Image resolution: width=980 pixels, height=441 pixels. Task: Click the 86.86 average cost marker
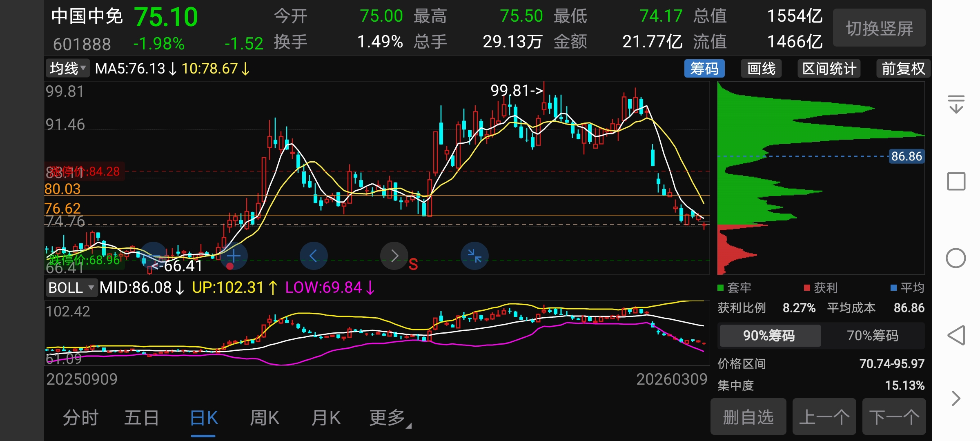pos(906,156)
